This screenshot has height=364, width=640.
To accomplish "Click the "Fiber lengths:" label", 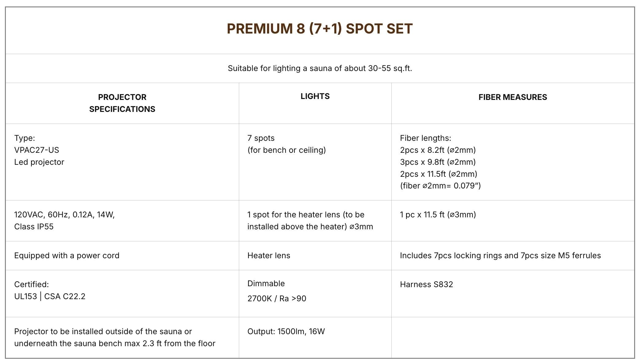I will click(x=425, y=138).
